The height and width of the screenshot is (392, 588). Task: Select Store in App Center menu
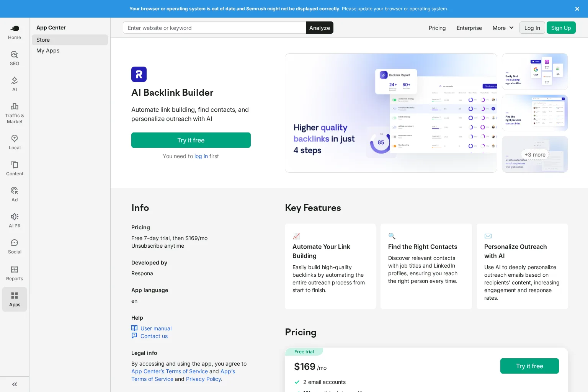(x=70, y=40)
